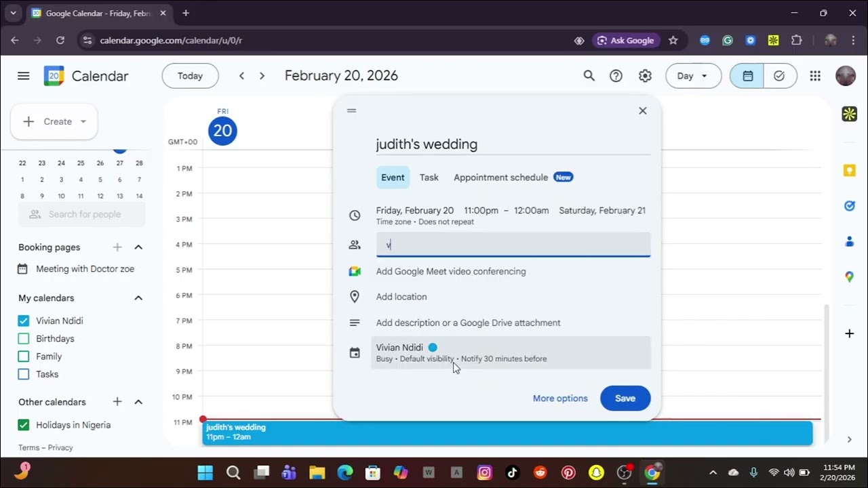868x488 pixels.
Task: Add a booking page plus icon
Action: point(117,247)
